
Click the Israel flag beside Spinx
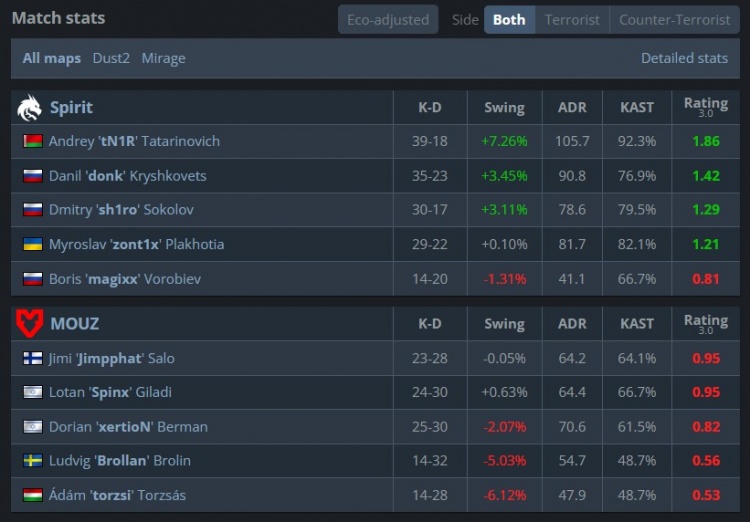tap(32, 392)
